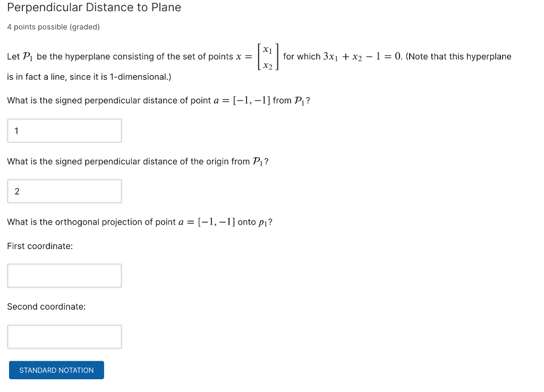Click the empty First coordinate field
Viewport: 544px width, 392px height.
64,275
